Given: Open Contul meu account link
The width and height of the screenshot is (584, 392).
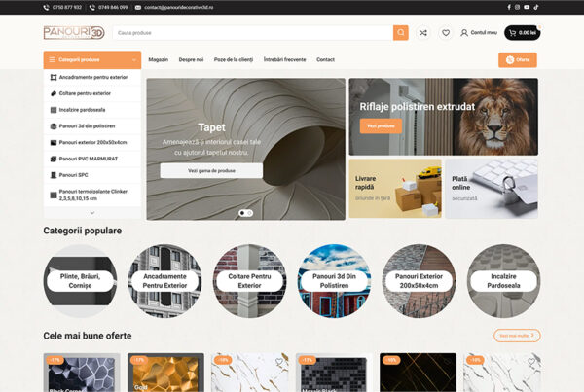Looking at the screenshot, I should [x=478, y=33].
